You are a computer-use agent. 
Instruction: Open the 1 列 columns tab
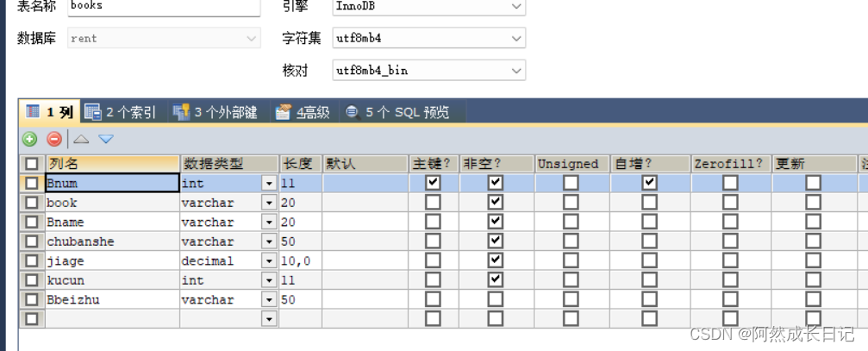point(49,112)
